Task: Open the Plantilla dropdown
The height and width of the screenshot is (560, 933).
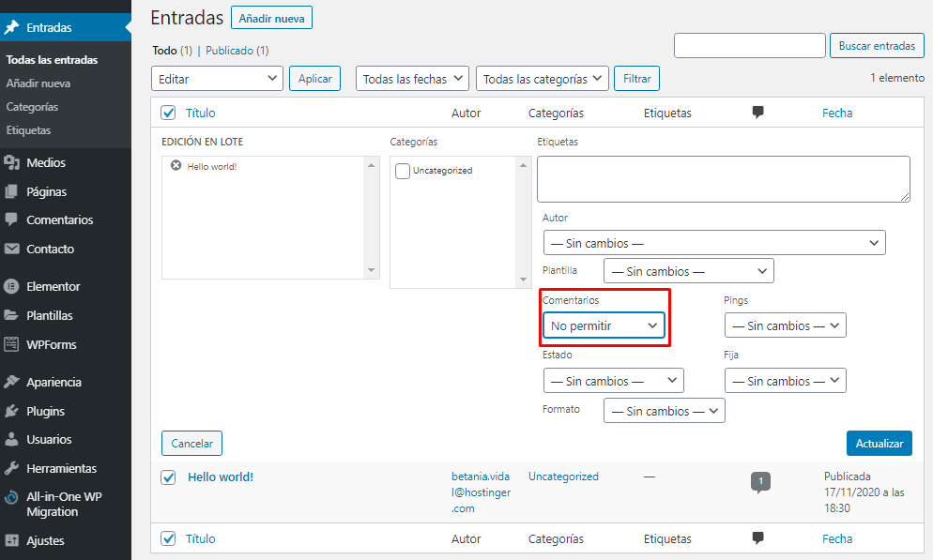Action: click(688, 271)
